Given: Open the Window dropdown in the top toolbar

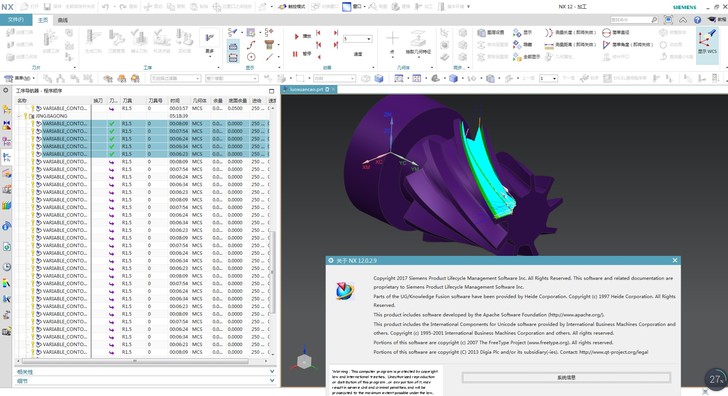Looking at the screenshot, I should click(354, 6).
